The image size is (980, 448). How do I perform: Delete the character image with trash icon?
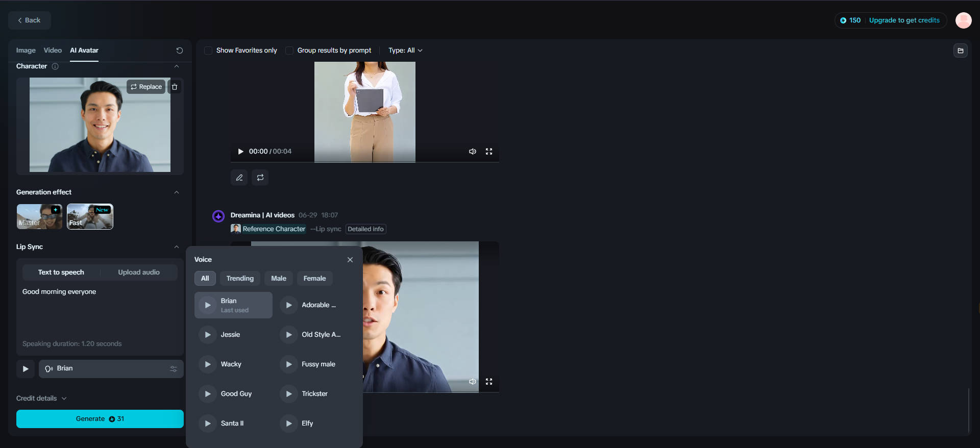(175, 87)
